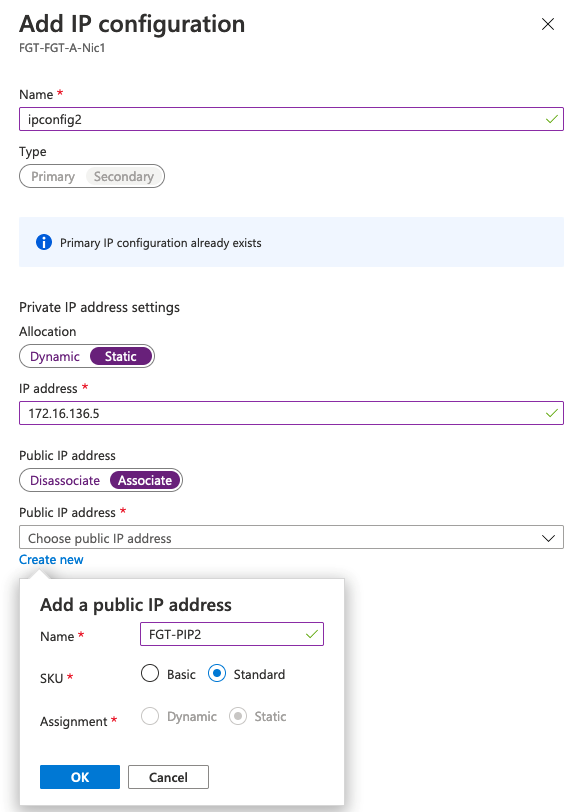
Task: Switch private IP allocation to Dynamic
Action: coord(55,356)
